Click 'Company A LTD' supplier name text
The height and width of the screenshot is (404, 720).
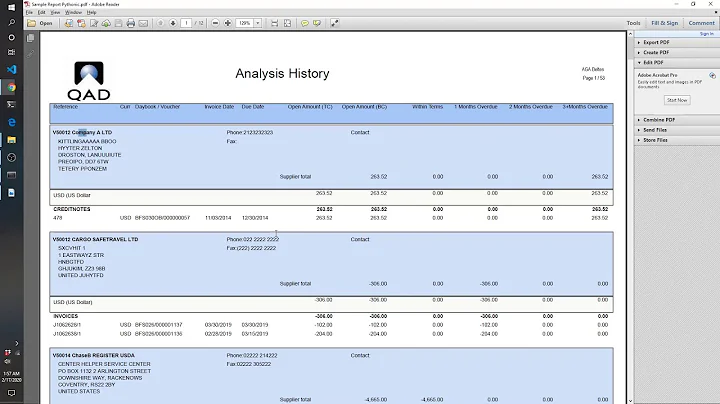pos(92,132)
